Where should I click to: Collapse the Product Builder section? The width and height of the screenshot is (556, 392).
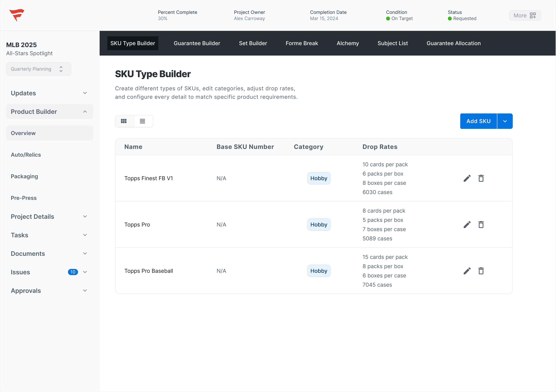pyautogui.click(x=85, y=112)
